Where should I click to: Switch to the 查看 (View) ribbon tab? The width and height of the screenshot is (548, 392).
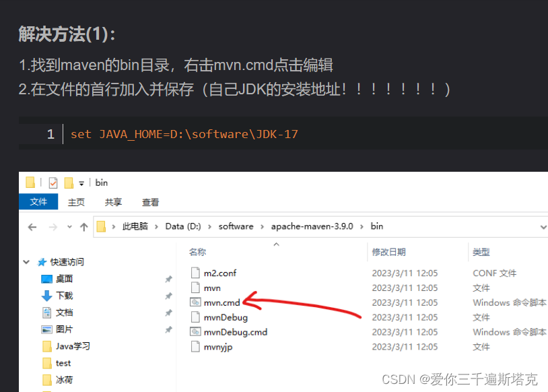tap(149, 201)
